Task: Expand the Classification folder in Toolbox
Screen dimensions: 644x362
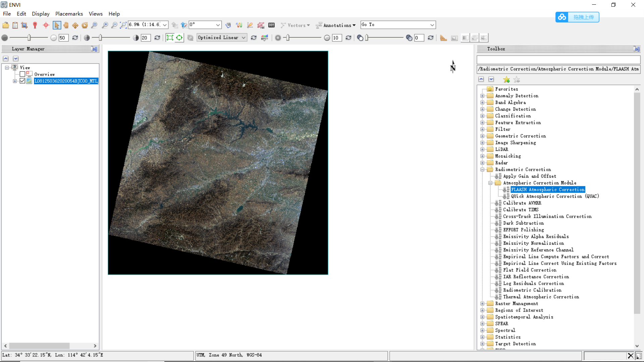Action: tap(482, 116)
